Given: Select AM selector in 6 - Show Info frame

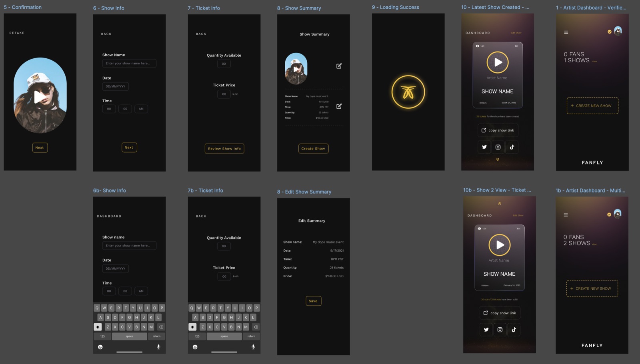Looking at the screenshot, I should [x=141, y=109].
